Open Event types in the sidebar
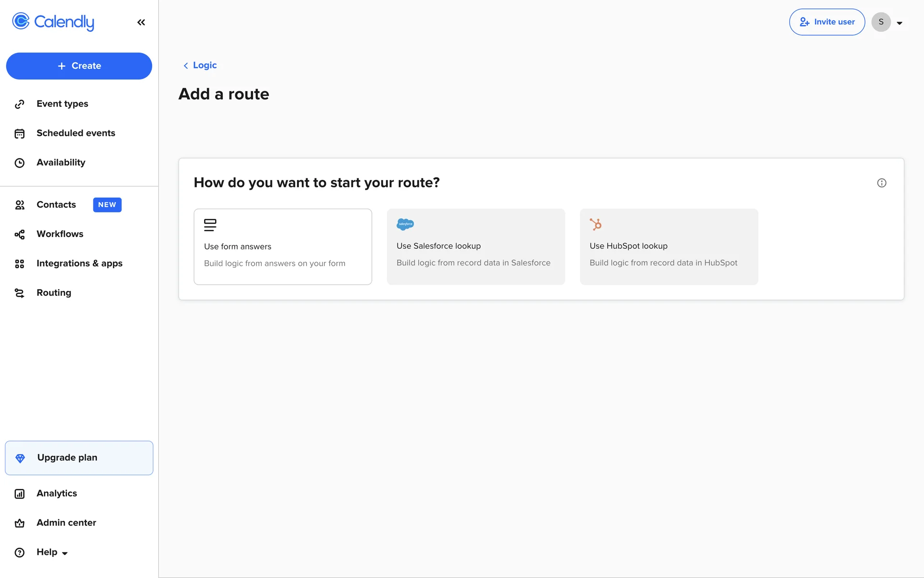The width and height of the screenshot is (924, 578). point(62,104)
